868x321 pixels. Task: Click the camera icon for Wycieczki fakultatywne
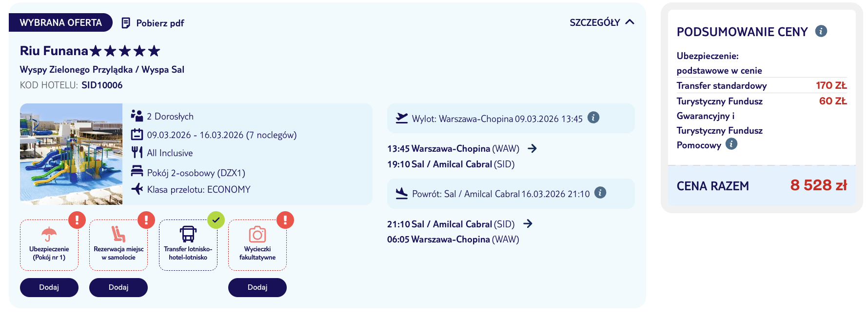(257, 234)
